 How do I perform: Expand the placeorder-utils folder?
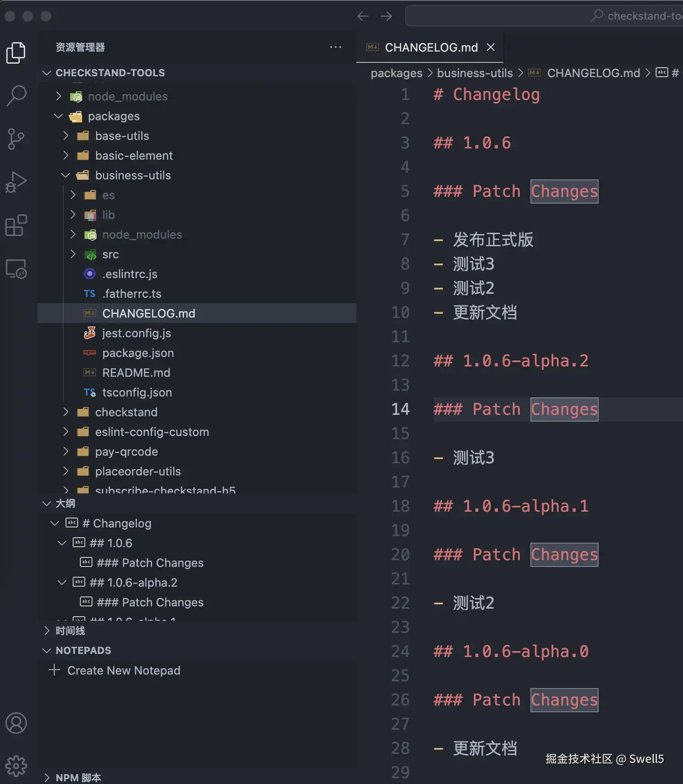click(x=66, y=471)
